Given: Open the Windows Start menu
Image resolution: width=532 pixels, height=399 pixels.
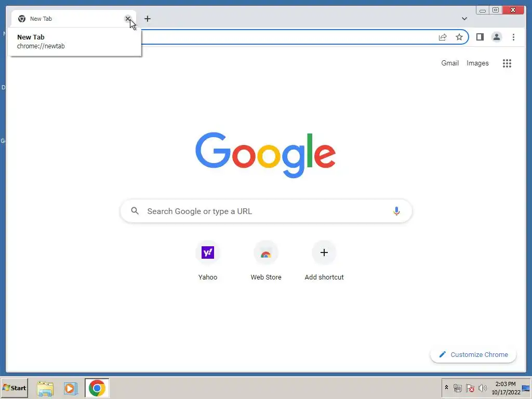Looking at the screenshot, I should pyautogui.click(x=14, y=388).
